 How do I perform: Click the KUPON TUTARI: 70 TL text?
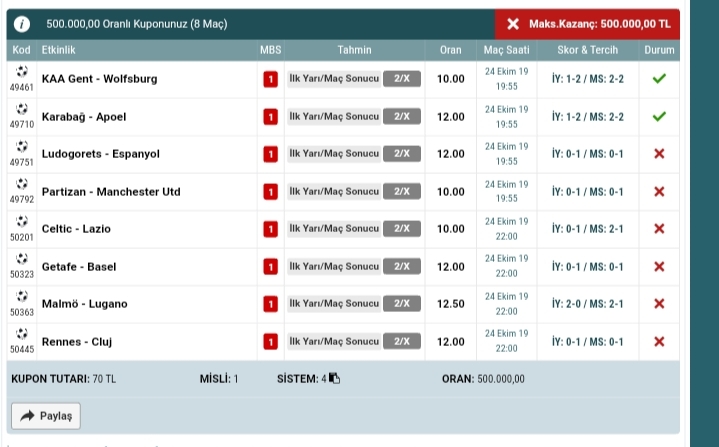pyautogui.click(x=63, y=379)
